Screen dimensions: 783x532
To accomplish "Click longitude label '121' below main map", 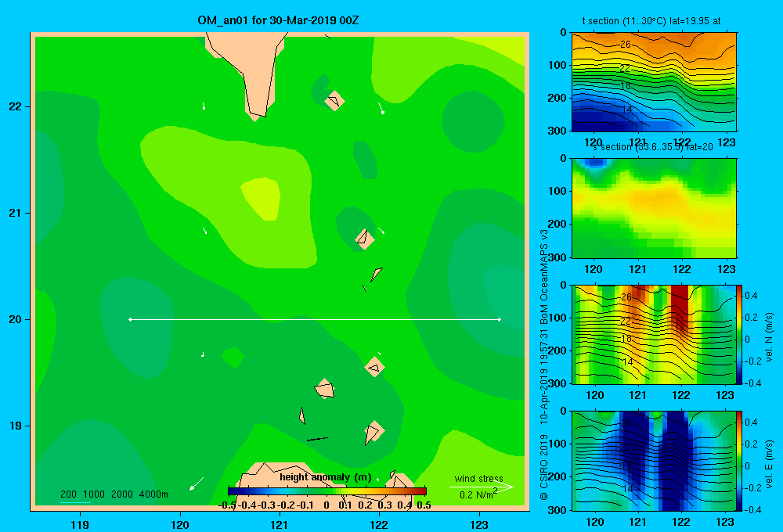I will click(x=280, y=524).
